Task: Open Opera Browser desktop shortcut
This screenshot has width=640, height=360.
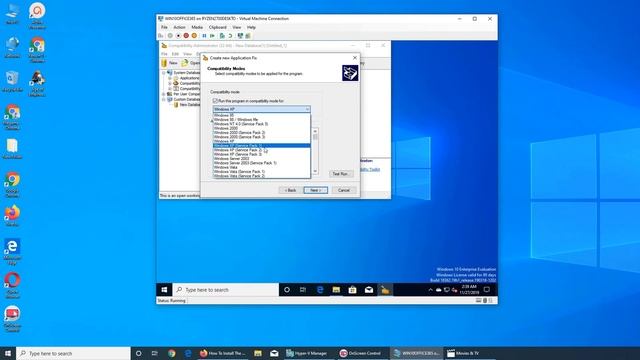Action: pyautogui.click(x=12, y=285)
